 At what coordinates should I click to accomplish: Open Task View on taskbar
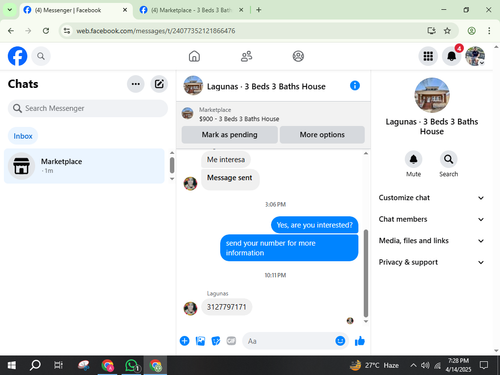coord(58,365)
